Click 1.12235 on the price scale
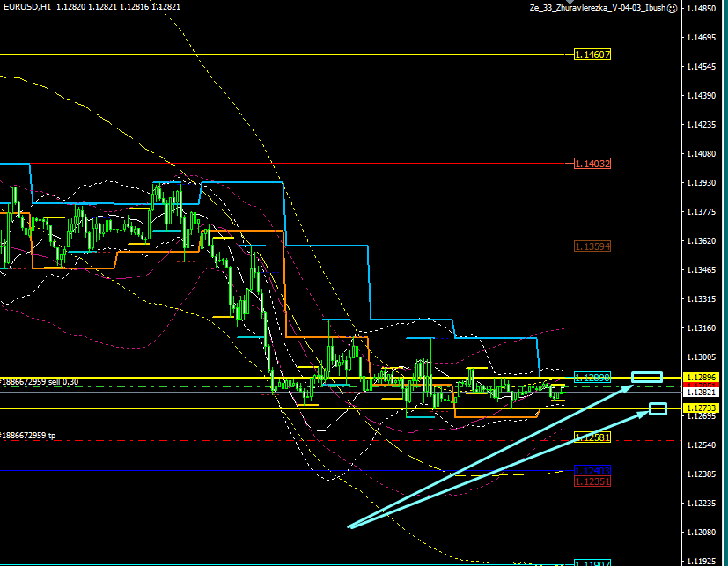Viewport: 728px width, 566px height. click(x=701, y=504)
